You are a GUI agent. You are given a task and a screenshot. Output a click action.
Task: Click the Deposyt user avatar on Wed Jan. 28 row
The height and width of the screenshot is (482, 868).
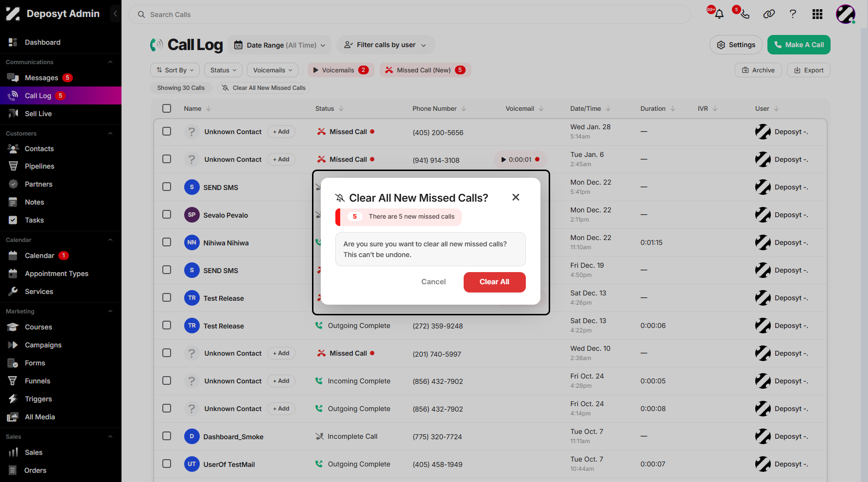point(763,132)
